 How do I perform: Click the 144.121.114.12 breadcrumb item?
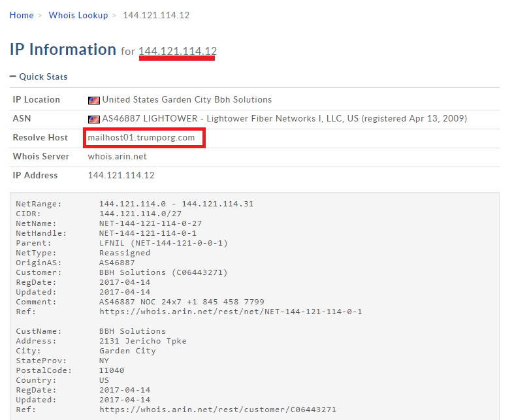click(x=156, y=15)
